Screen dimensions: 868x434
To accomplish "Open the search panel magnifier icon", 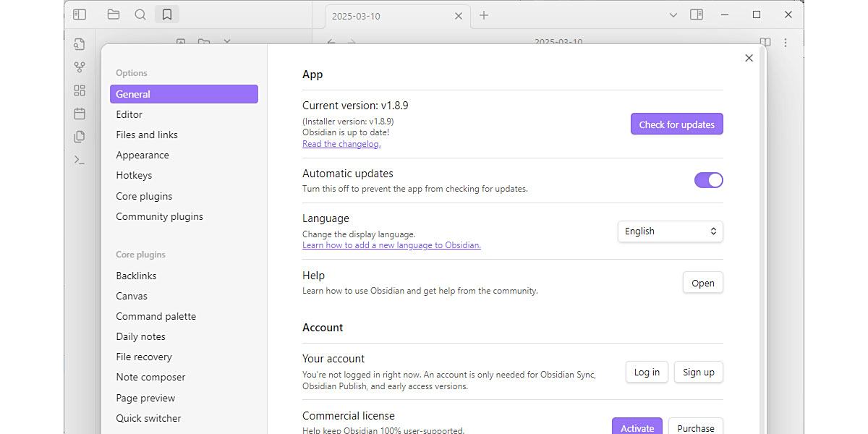I will pos(140,14).
